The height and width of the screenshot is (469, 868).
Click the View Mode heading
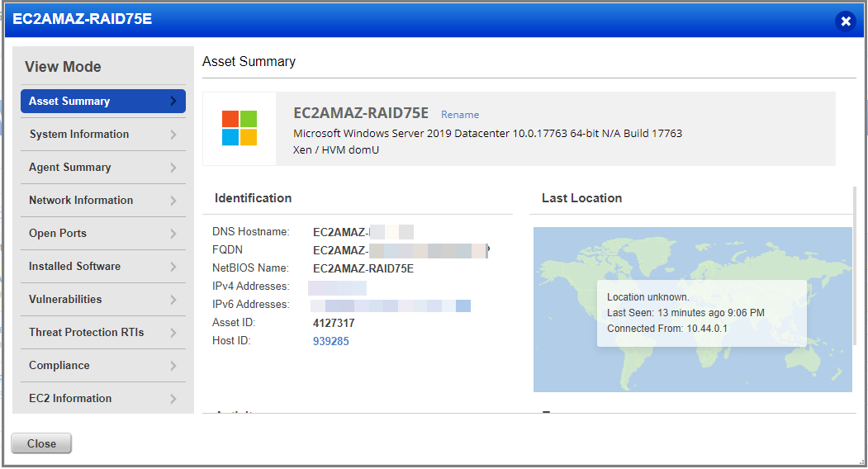[63, 67]
